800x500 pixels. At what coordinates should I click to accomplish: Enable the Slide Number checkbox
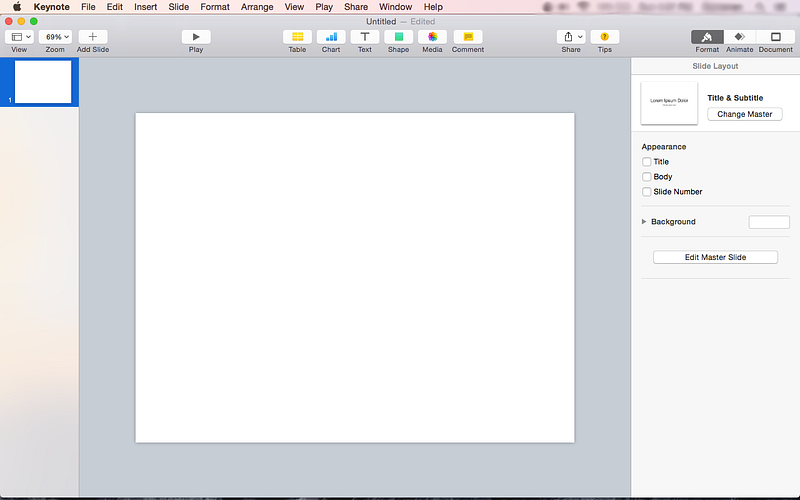click(x=646, y=192)
